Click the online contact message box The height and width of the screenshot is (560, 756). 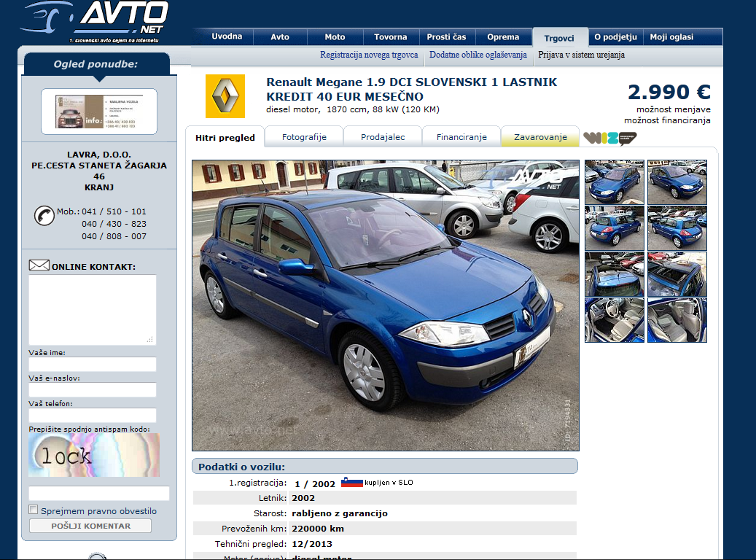92,309
